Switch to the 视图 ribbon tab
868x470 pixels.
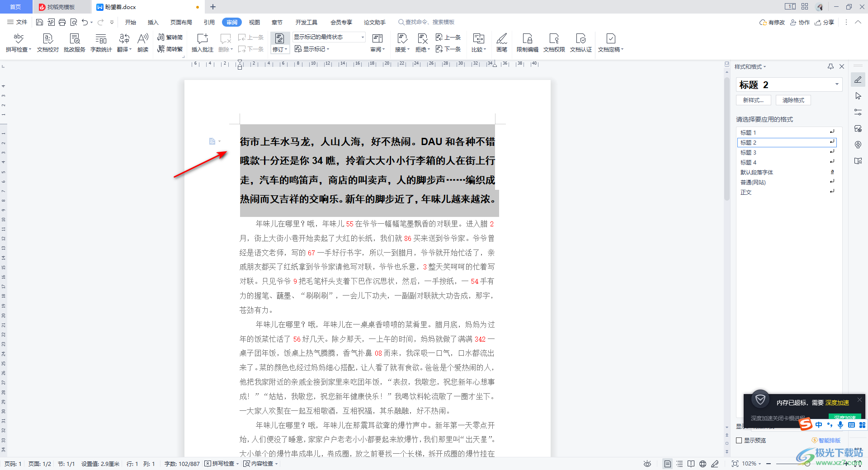click(254, 22)
